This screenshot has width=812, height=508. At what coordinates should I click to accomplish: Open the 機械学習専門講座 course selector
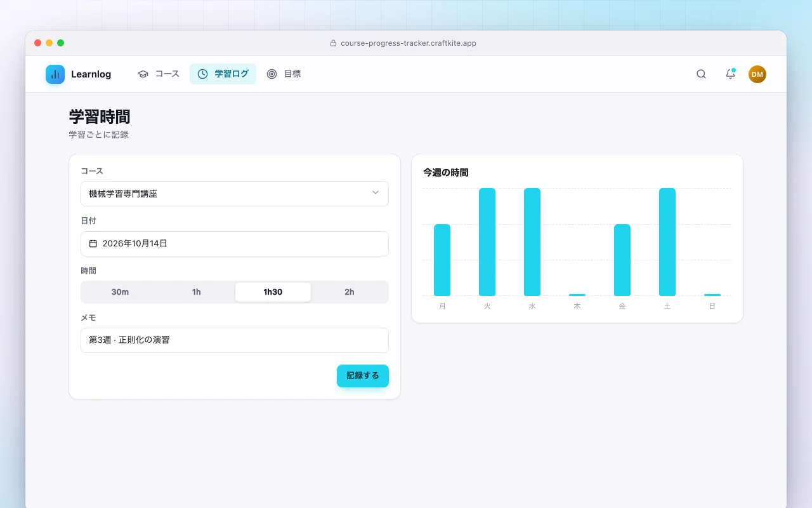tap(235, 194)
